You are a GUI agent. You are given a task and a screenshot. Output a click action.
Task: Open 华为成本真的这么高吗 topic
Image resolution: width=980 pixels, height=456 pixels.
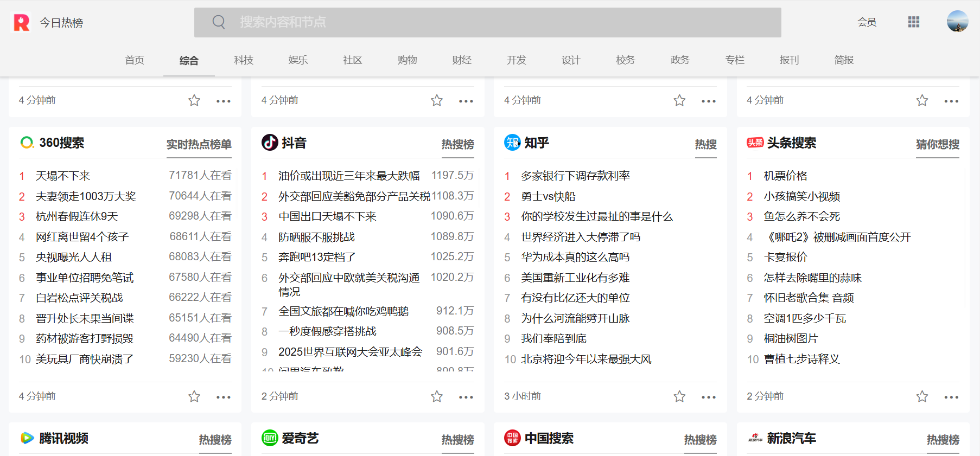click(x=575, y=257)
